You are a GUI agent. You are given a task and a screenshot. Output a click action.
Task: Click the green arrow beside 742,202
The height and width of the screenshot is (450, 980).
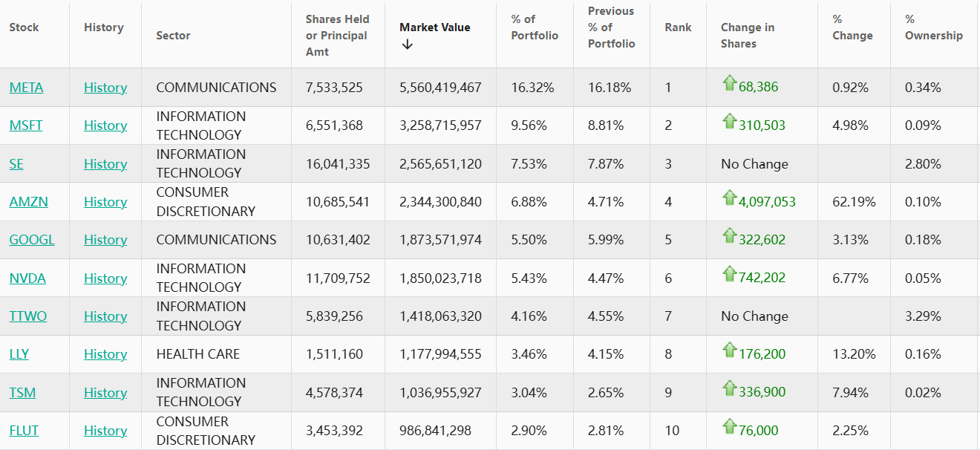coord(729,274)
